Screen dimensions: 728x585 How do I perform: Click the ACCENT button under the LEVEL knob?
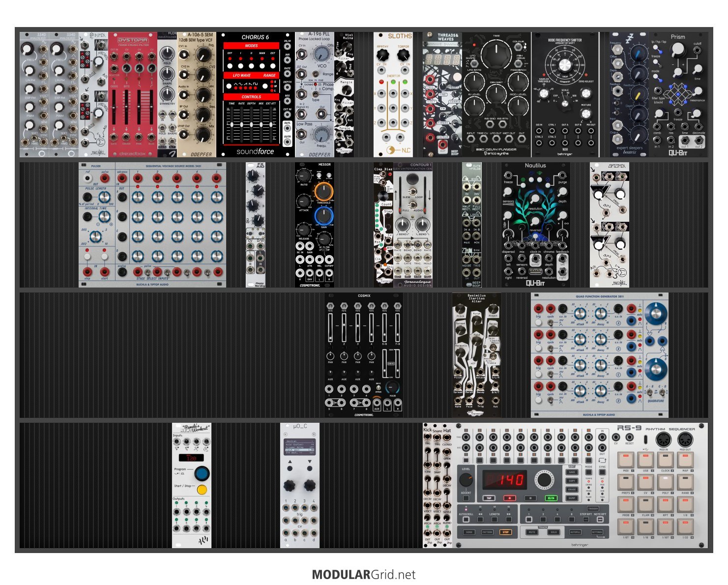466,498
